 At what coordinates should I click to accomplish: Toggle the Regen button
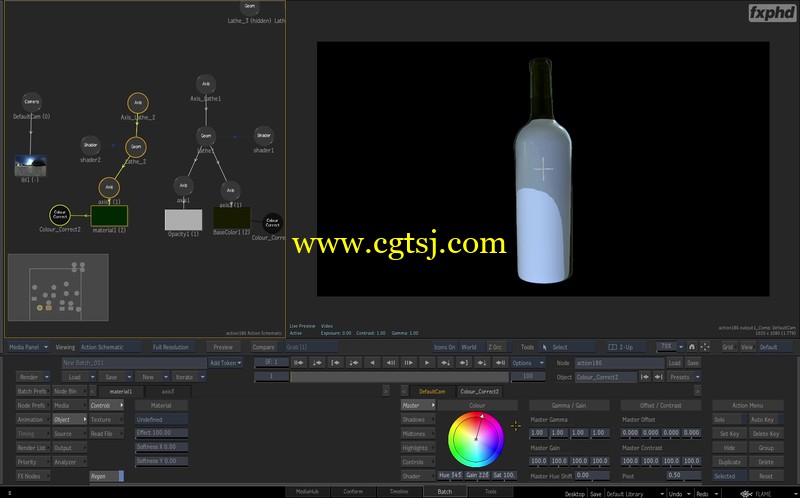(107, 476)
